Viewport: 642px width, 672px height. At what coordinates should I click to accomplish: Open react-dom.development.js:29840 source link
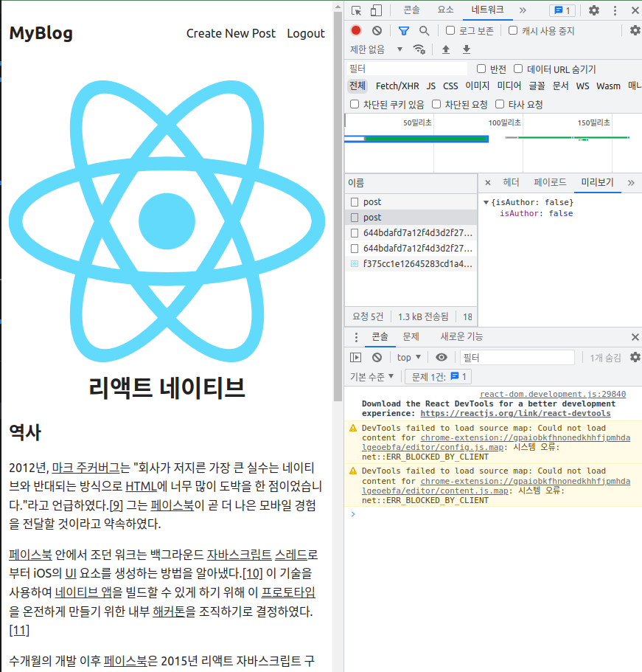[x=553, y=394]
